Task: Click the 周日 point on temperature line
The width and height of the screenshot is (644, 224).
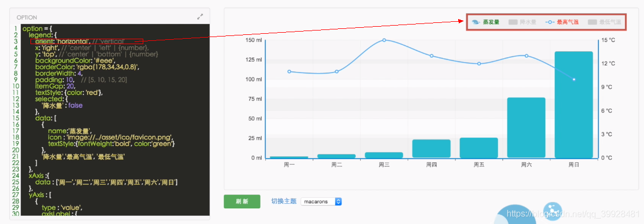Action: coord(574,80)
